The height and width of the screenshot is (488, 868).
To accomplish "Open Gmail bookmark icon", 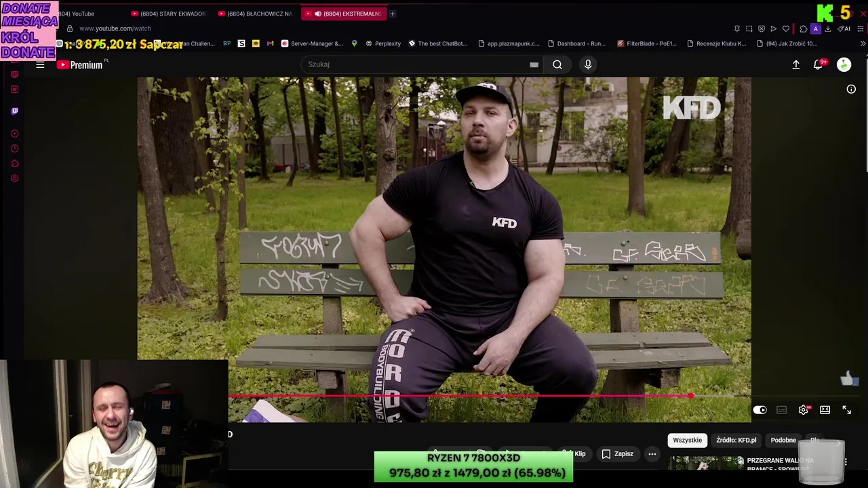I will click(270, 43).
